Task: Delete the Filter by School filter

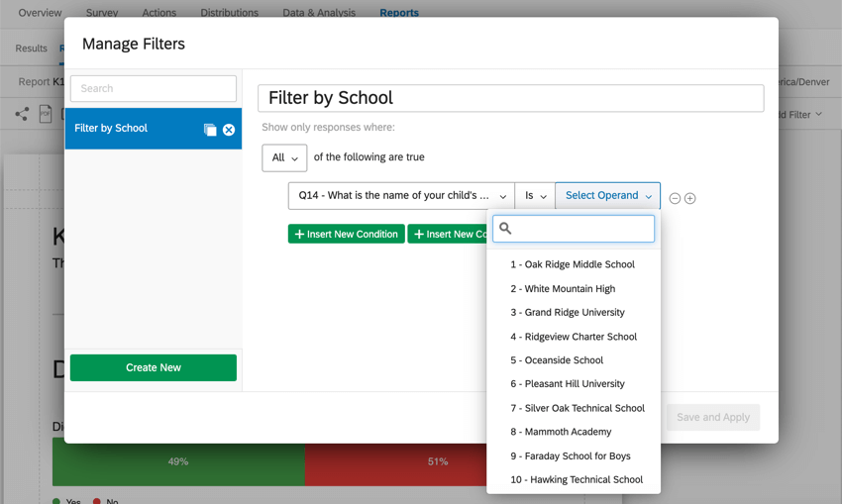Action: point(229,130)
